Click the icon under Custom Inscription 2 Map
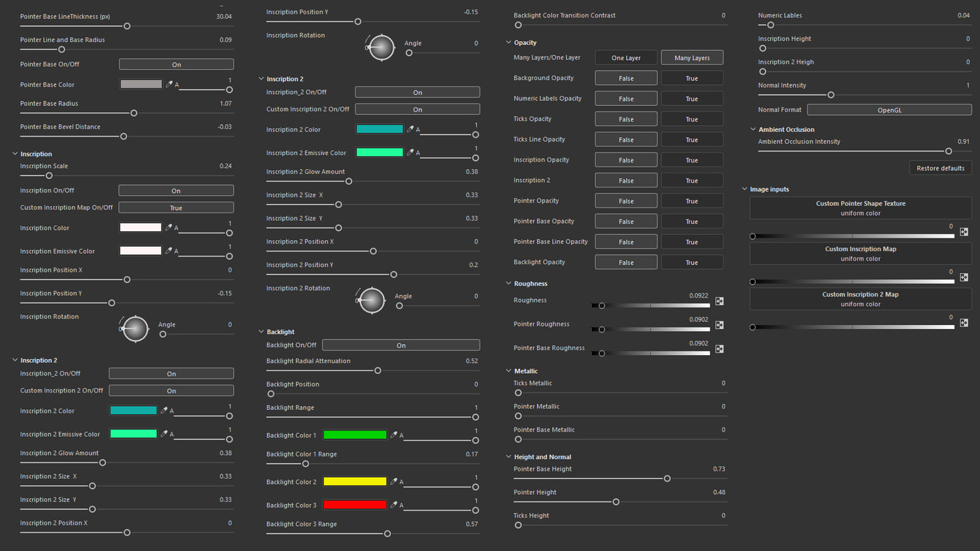The width and height of the screenshot is (980, 551). point(964,323)
